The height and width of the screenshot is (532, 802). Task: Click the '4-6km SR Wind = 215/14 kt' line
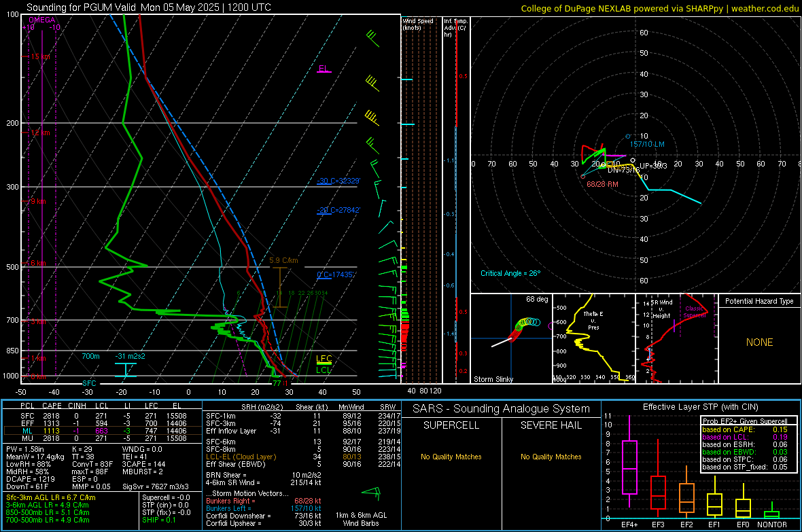click(x=263, y=482)
